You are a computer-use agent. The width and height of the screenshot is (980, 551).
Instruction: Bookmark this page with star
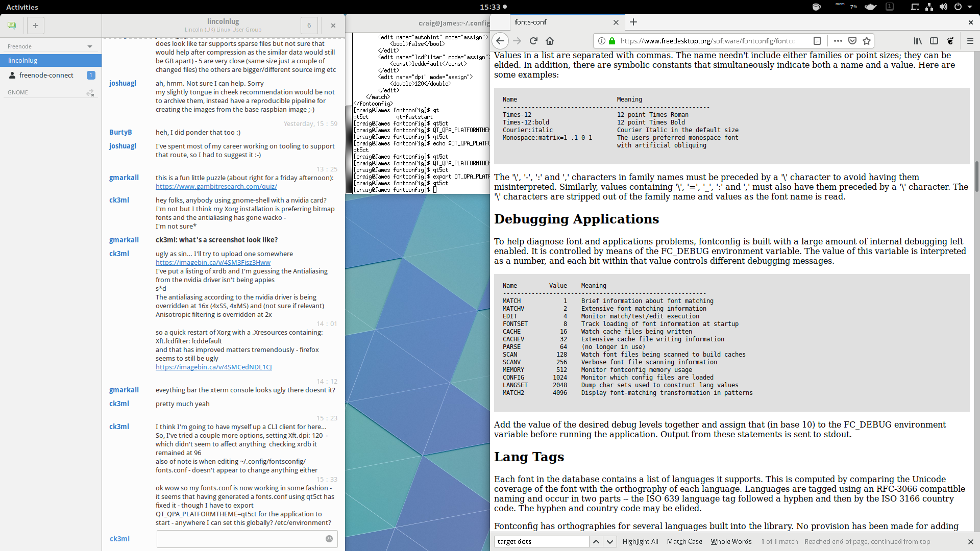[866, 41]
